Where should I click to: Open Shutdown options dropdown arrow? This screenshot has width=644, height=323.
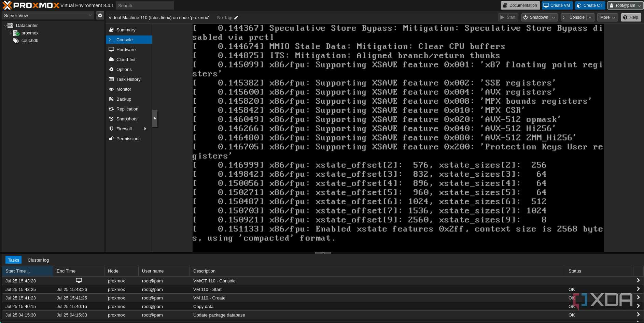tap(554, 17)
